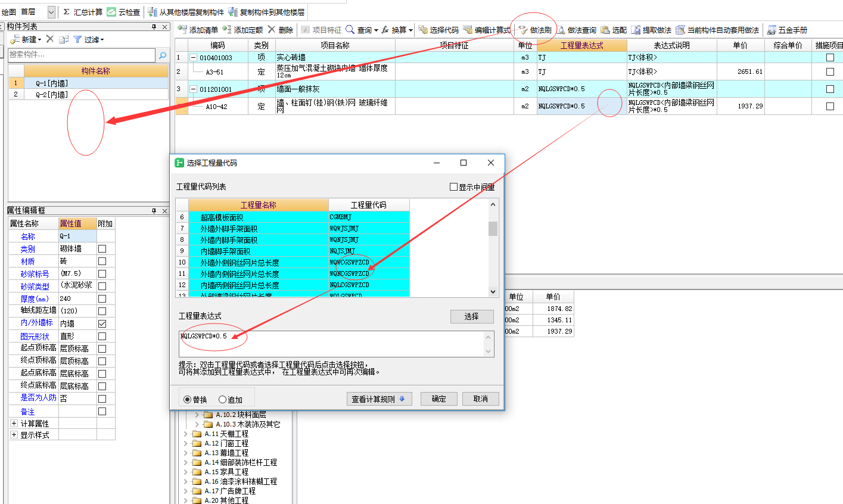The image size is (843, 504).
Task: Start the 云检查 cloud check
Action: 124,12
